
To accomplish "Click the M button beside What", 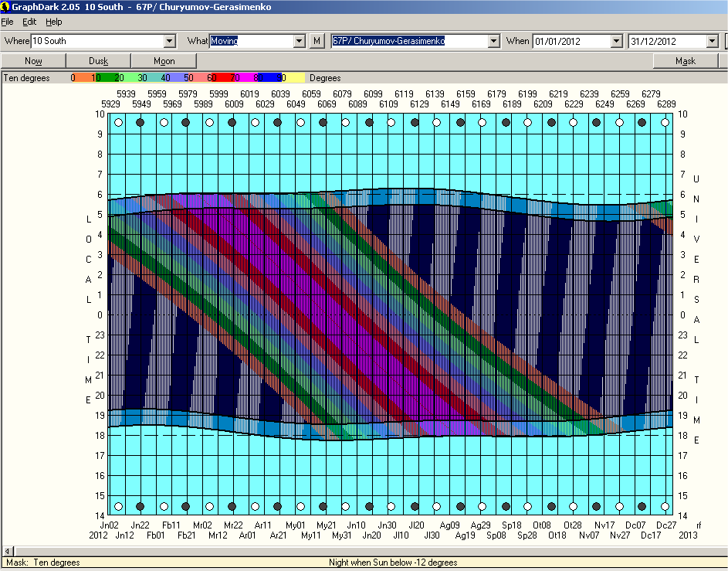I will tap(317, 41).
